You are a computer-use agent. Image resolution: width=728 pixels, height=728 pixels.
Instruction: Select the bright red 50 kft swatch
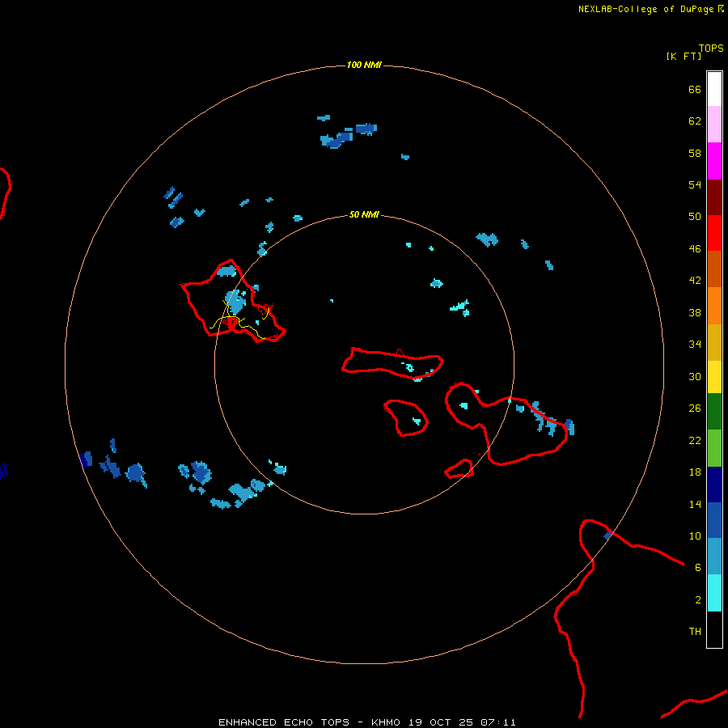[x=714, y=233]
